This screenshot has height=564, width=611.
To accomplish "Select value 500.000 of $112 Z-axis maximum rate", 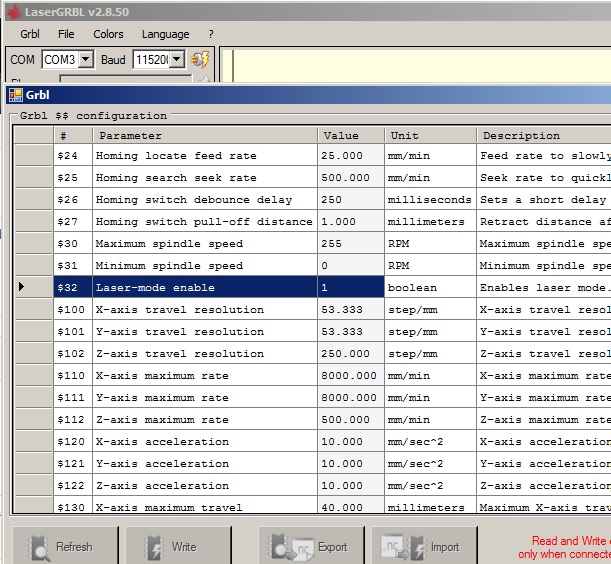I will (x=351, y=420).
